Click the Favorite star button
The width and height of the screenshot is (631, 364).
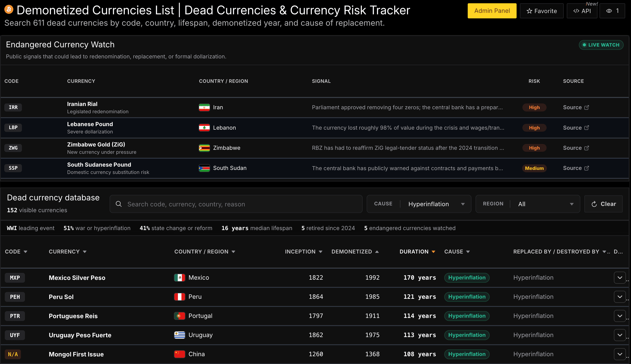[542, 11]
